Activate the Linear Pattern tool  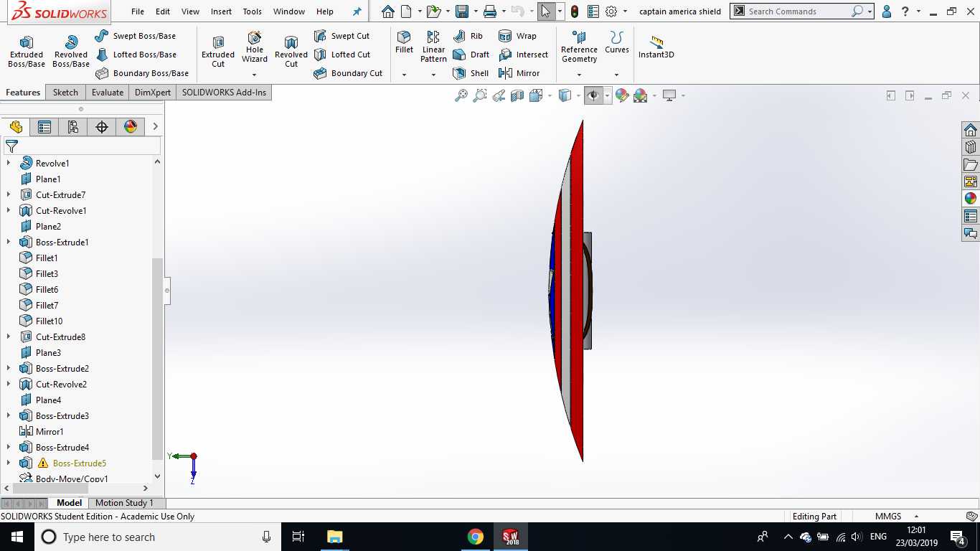pos(433,47)
